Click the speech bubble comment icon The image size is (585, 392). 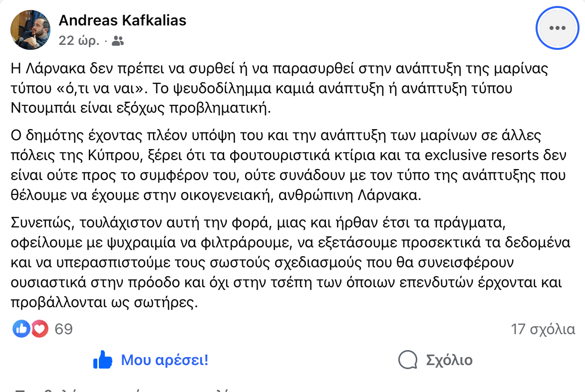(408, 360)
